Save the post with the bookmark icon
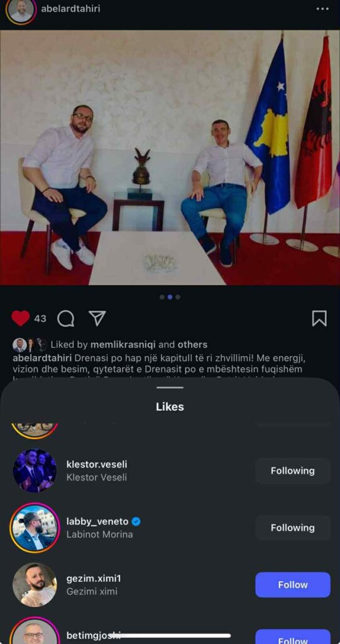 319,318
